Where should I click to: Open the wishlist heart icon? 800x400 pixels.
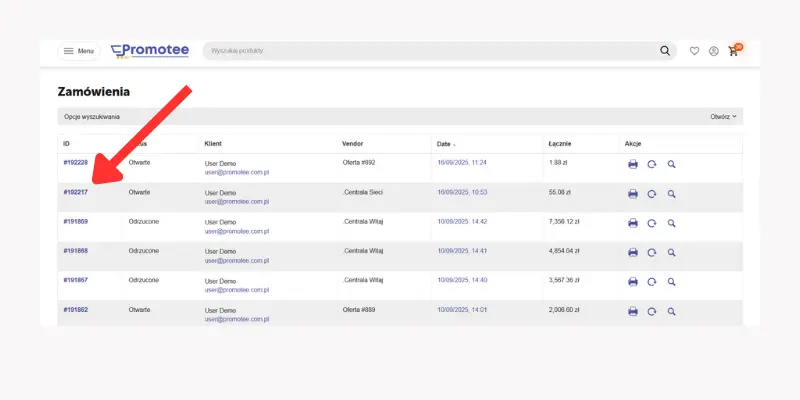(695, 51)
